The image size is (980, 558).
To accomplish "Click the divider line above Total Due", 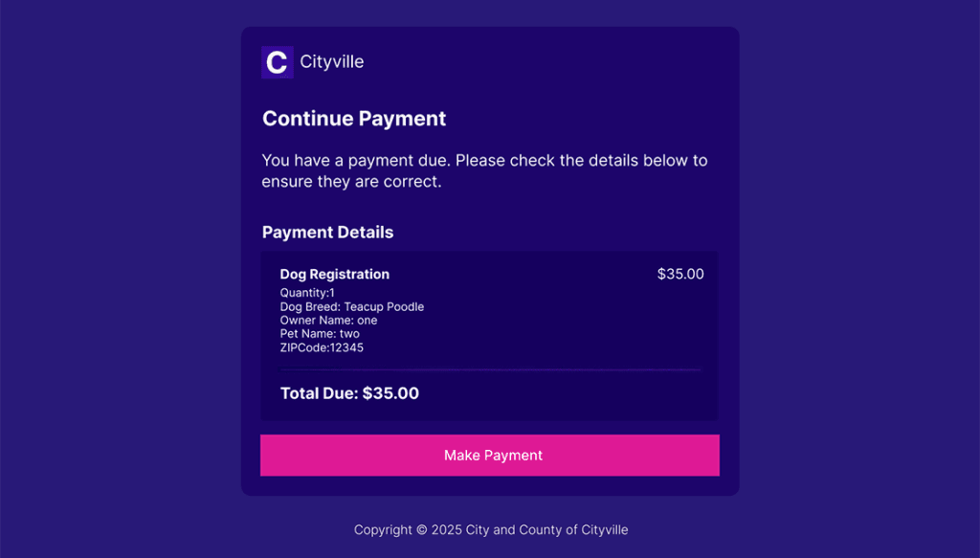I will point(490,369).
